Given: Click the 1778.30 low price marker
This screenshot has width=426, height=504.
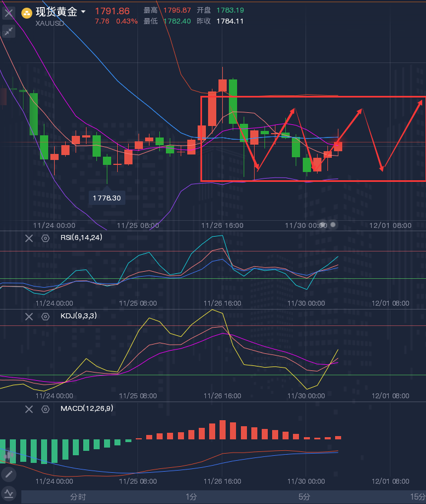Looking at the screenshot, I should [x=107, y=198].
